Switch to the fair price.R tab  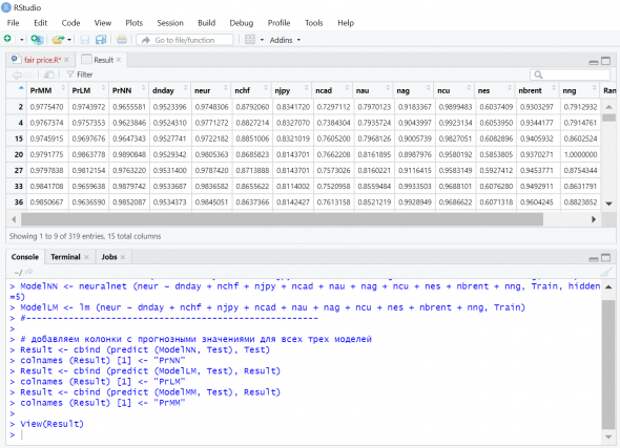click(x=42, y=60)
